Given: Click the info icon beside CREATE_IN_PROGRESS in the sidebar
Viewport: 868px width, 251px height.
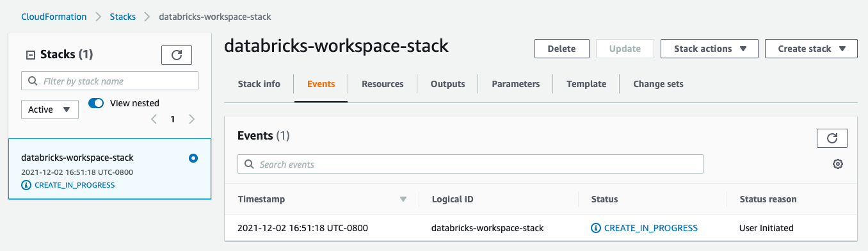Looking at the screenshot, I should [26, 185].
